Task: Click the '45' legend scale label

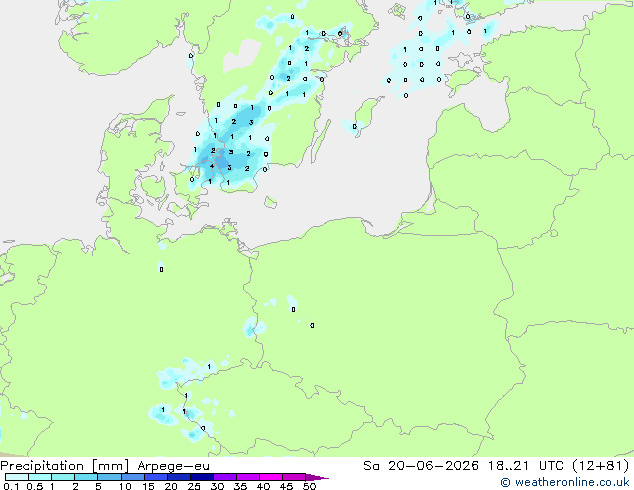Action: tap(286, 486)
